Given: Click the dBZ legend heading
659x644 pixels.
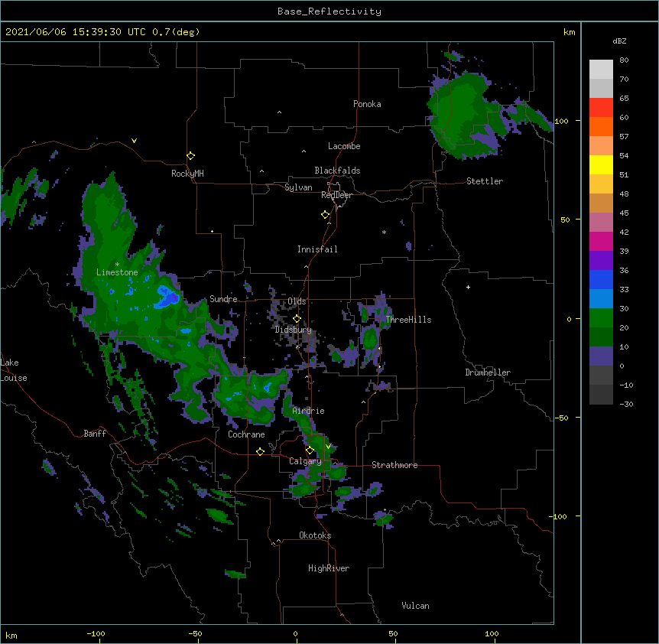Looking at the screenshot, I should [619, 41].
